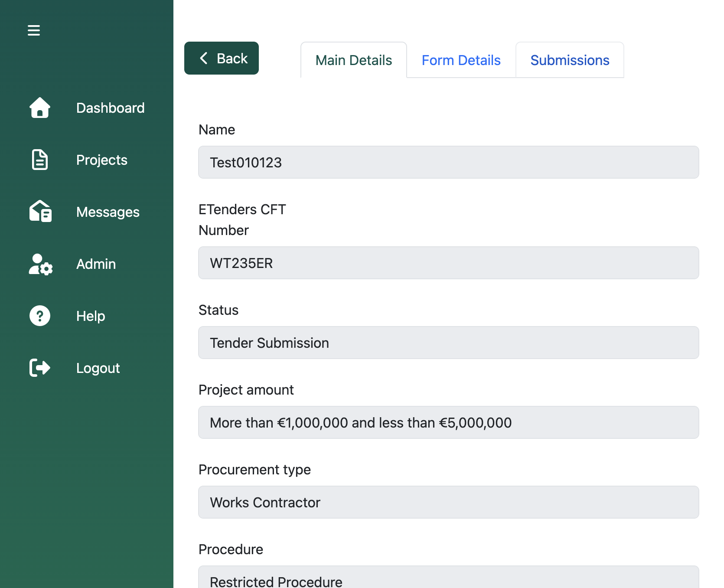
Task: Switch to the Form Details tab
Action: coord(461,60)
